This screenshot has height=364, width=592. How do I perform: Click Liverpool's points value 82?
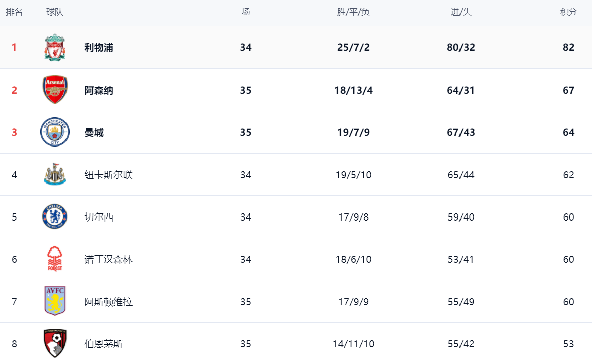568,48
